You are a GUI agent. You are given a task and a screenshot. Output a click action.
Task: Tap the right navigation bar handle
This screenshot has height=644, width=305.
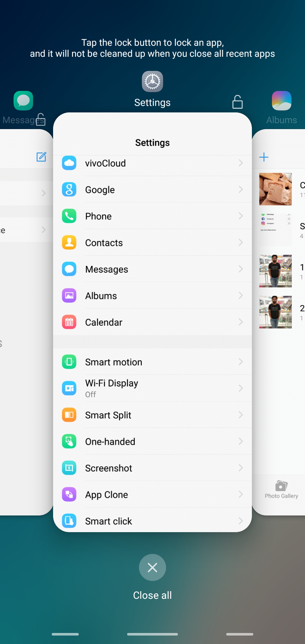point(240,634)
